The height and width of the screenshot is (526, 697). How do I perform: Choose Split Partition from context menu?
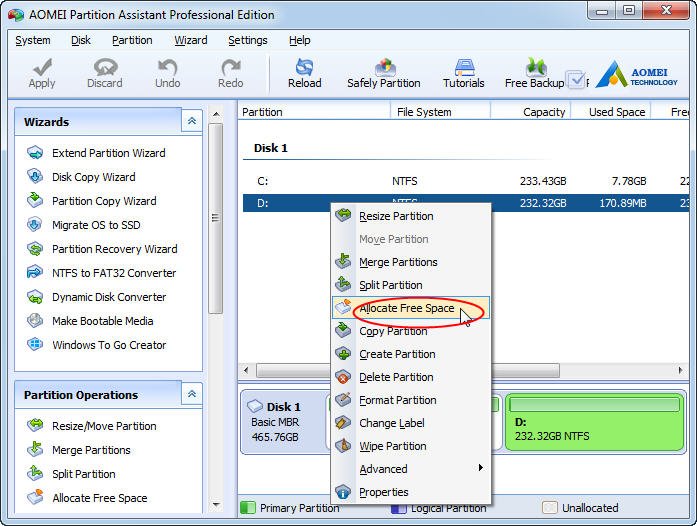(411, 285)
